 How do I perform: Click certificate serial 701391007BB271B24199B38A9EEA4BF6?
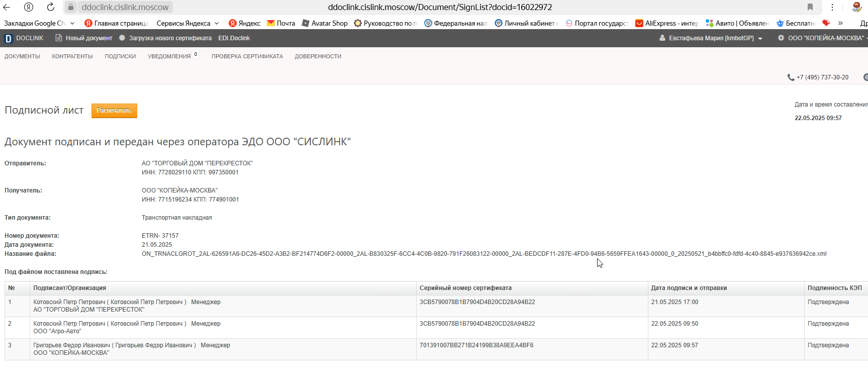click(476, 345)
